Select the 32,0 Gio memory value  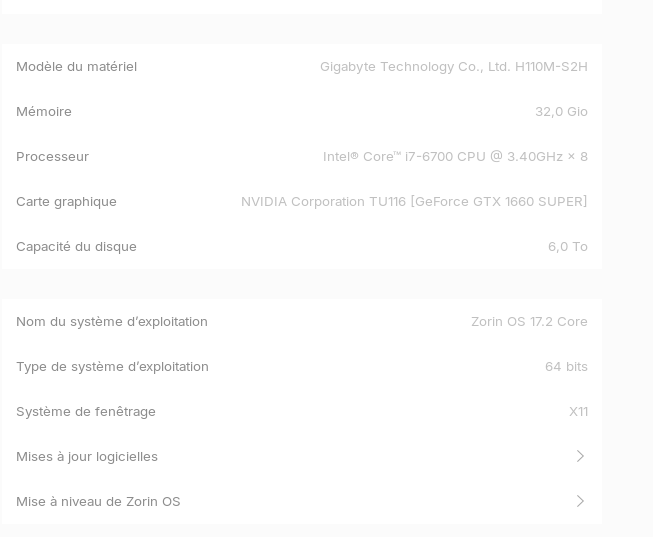pyautogui.click(x=561, y=111)
